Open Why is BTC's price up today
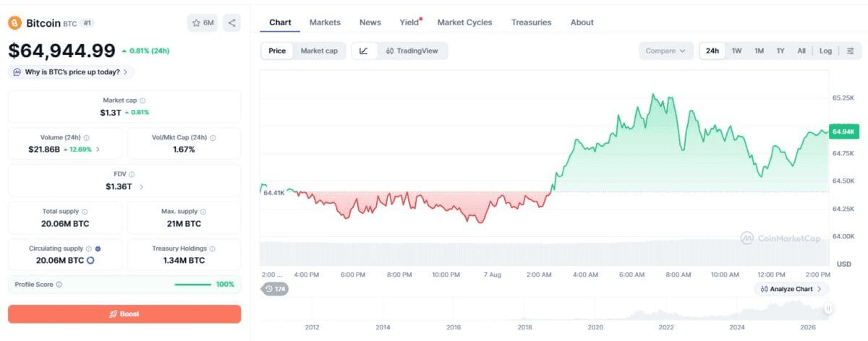Viewport: 868px width, 341px height. (71, 72)
